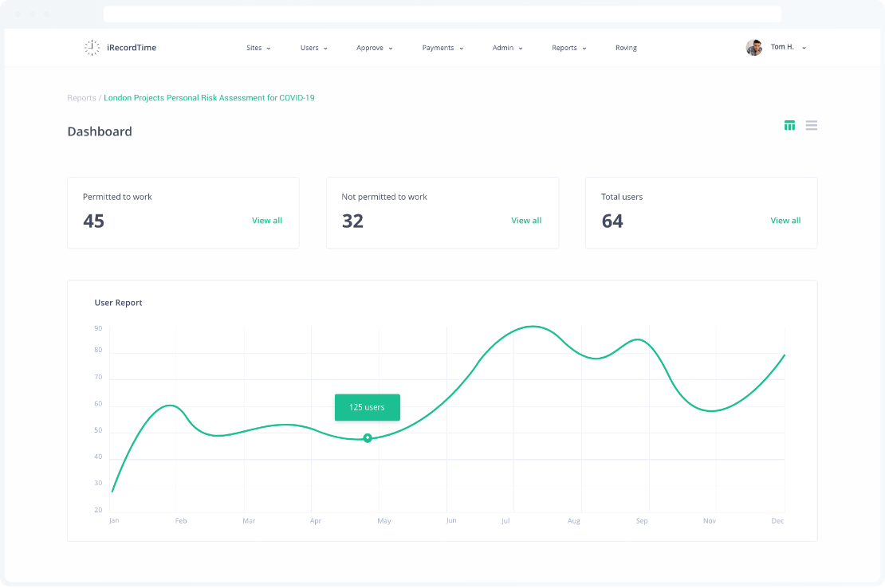This screenshot has height=588, width=885.
Task: Expand the Reports navigation dropdown
Action: pyautogui.click(x=568, y=48)
